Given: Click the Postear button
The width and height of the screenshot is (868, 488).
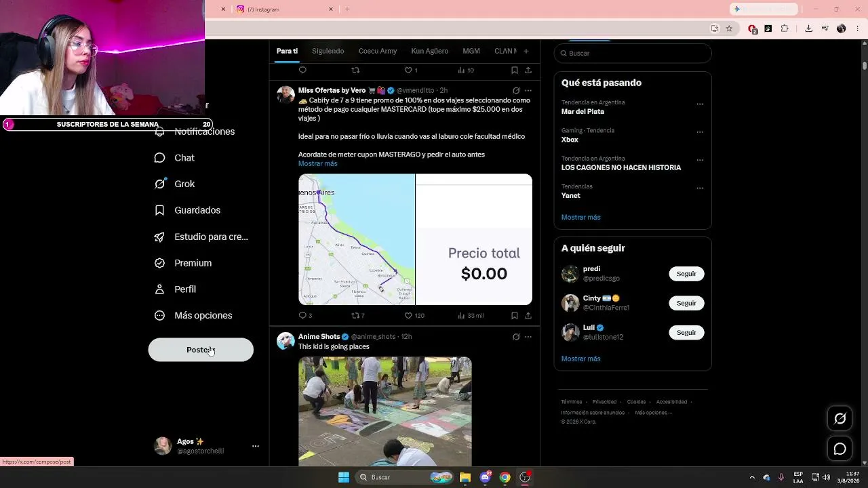Looking at the screenshot, I should (201, 350).
